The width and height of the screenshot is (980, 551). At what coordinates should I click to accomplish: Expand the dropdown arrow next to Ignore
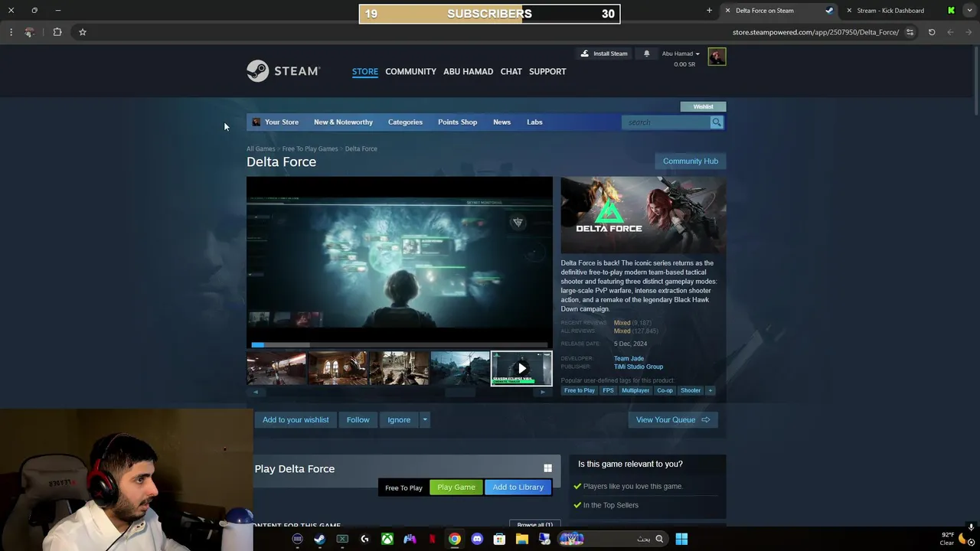(425, 419)
